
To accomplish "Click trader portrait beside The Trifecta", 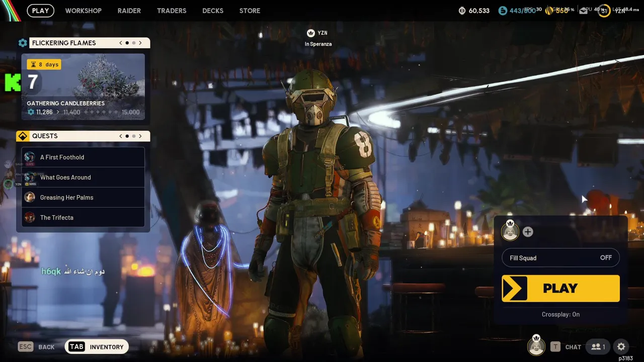I will click(x=30, y=217).
